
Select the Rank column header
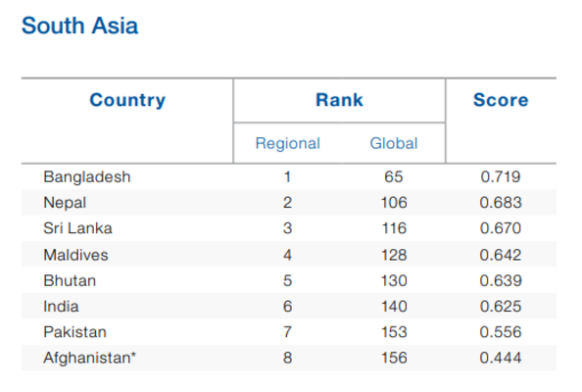tap(339, 100)
